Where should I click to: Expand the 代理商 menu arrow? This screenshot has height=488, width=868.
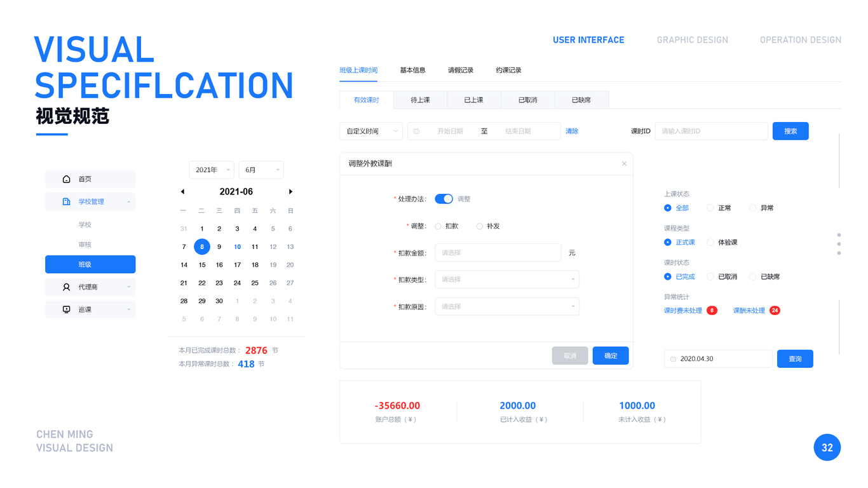(128, 287)
